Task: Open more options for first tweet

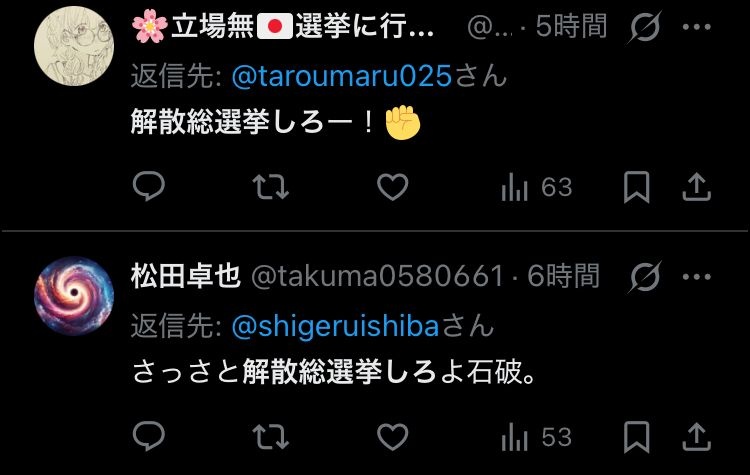Action: pos(696,27)
